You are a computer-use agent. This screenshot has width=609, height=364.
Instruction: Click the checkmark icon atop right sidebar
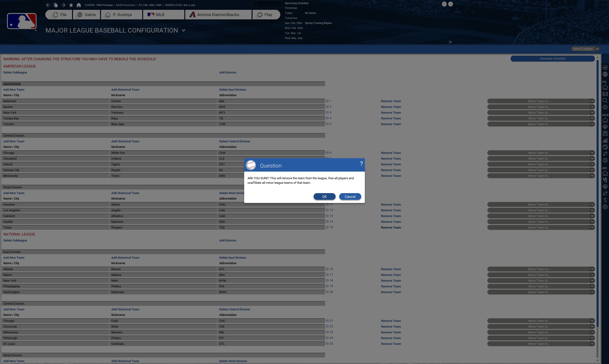click(605, 67)
